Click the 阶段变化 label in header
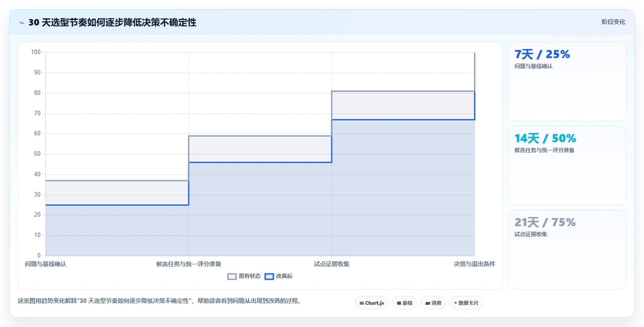Viewport: 644px width, 327px height. [614, 22]
